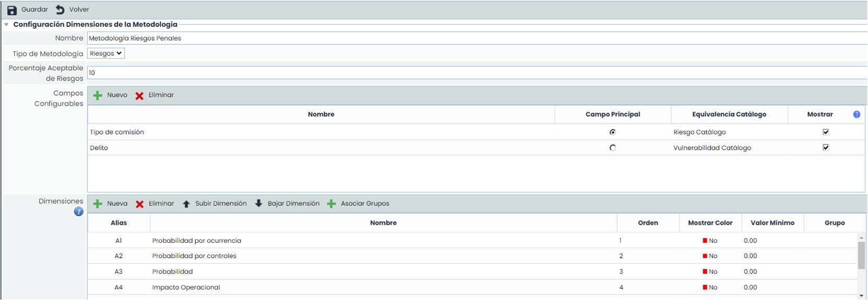The height and width of the screenshot is (300, 868).
Task: Click Eliminar button in Dimensiones toolbar
Action: [155, 204]
